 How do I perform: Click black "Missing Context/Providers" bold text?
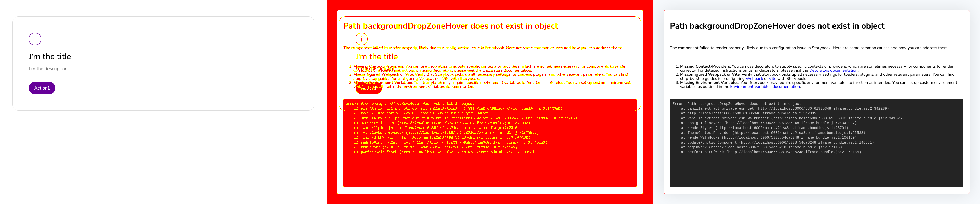tap(705, 66)
